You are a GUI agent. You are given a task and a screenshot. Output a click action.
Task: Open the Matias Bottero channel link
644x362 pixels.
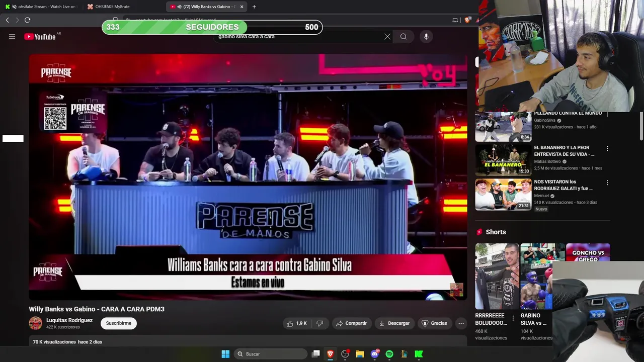coord(547,162)
